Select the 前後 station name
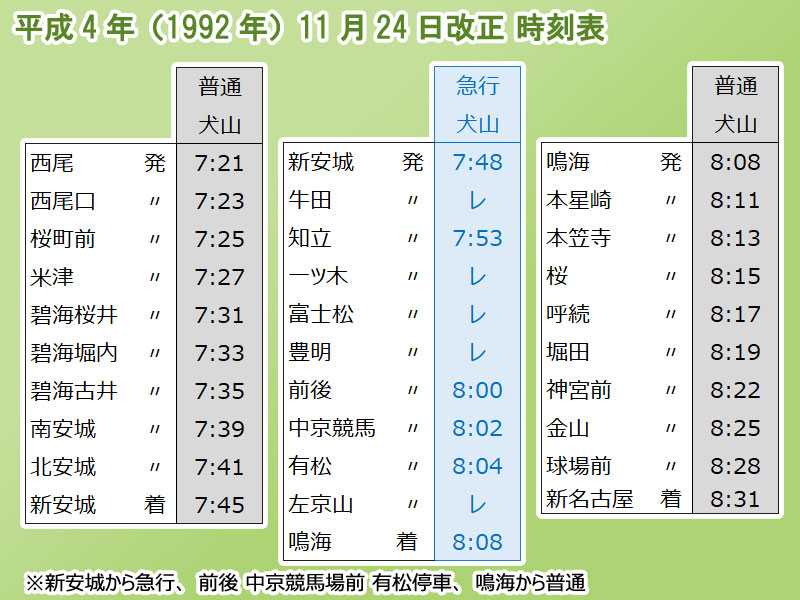Image resolution: width=800 pixels, height=600 pixels. (310, 390)
